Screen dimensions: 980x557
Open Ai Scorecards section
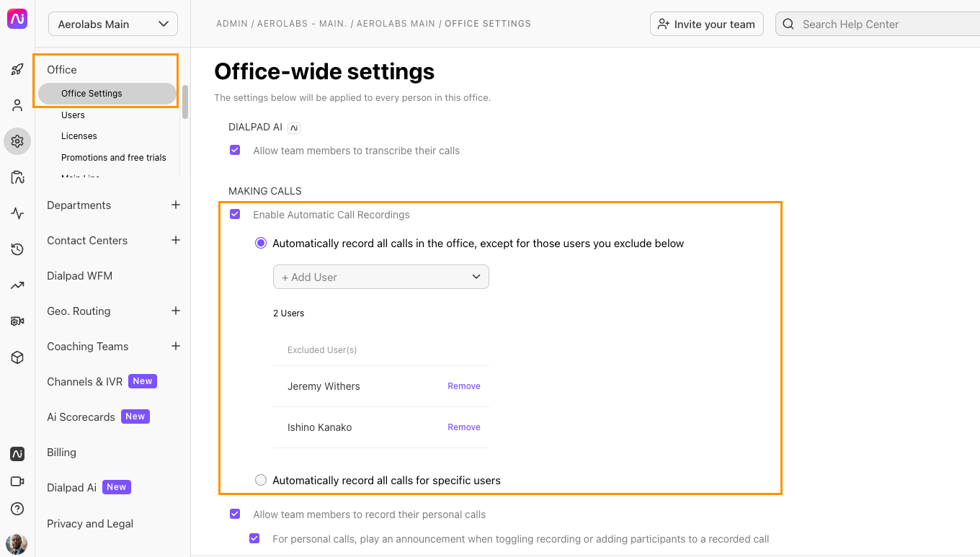[x=81, y=417]
